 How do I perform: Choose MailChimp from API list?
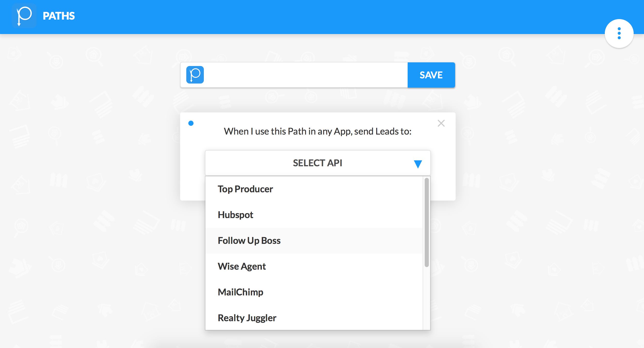tap(240, 292)
